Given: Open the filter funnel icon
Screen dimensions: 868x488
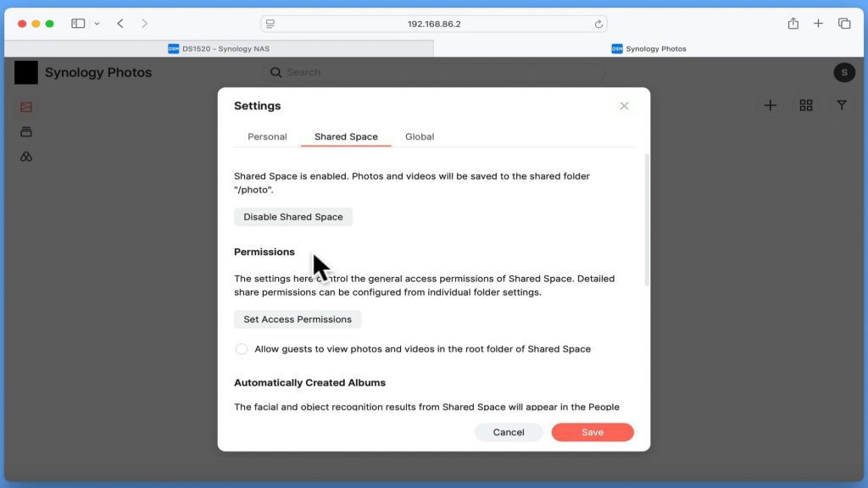Looking at the screenshot, I should click(x=842, y=105).
